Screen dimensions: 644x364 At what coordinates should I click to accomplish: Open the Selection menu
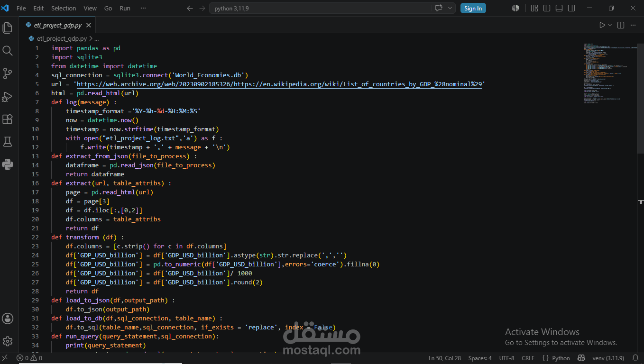coord(64,8)
